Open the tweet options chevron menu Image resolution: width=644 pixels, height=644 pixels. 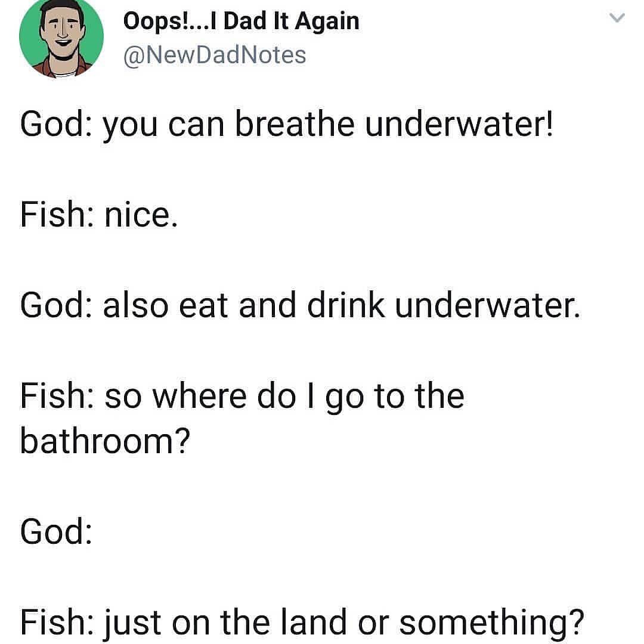coord(617,18)
